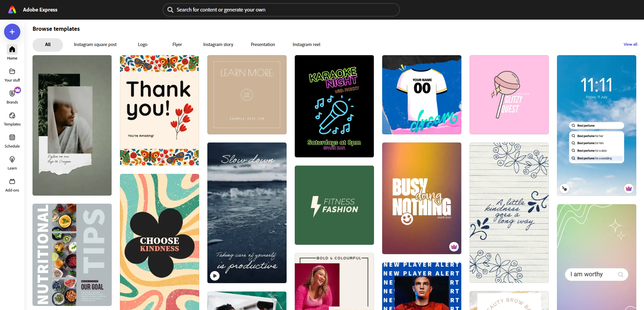Open the I am worthy gradient template
Image resolution: width=644 pixels, height=310 pixels.
click(x=597, y=257)
